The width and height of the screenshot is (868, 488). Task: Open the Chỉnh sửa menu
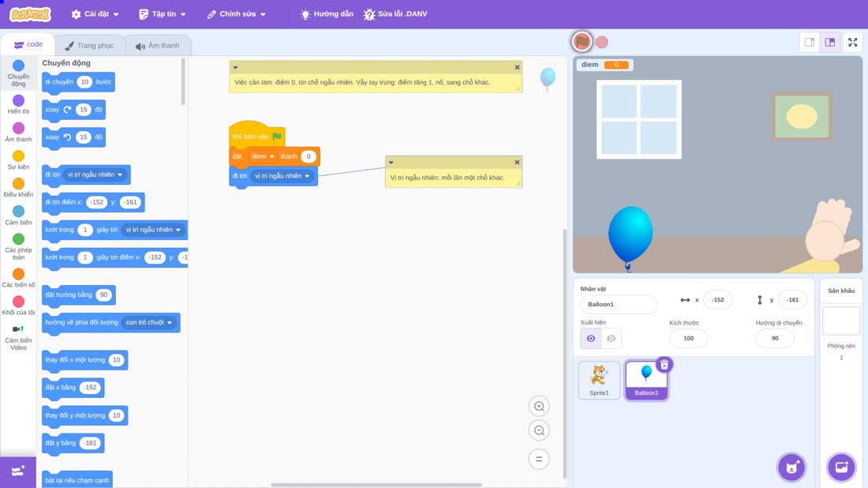coord(237,14)
